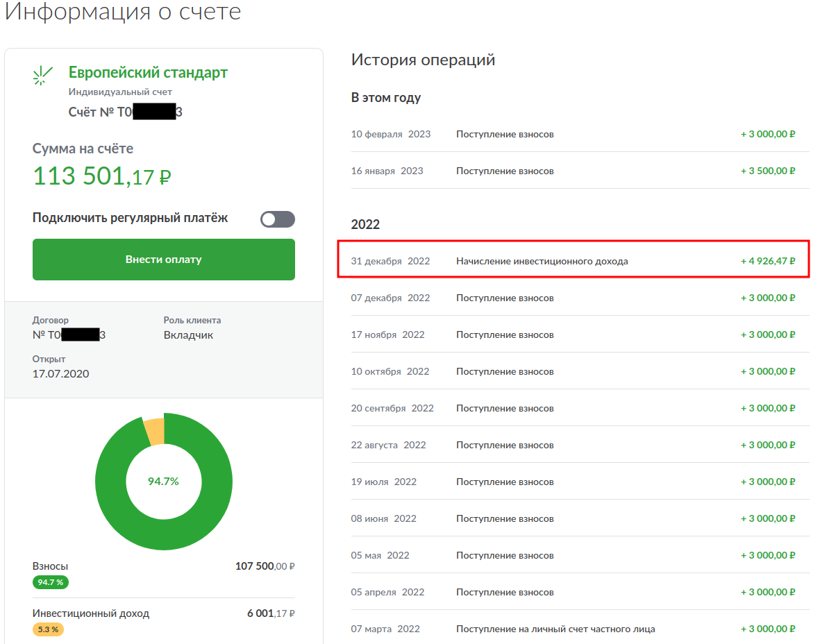Expand the В этом году section
This screenshot has height=644, width=820.
click(385, 98)
